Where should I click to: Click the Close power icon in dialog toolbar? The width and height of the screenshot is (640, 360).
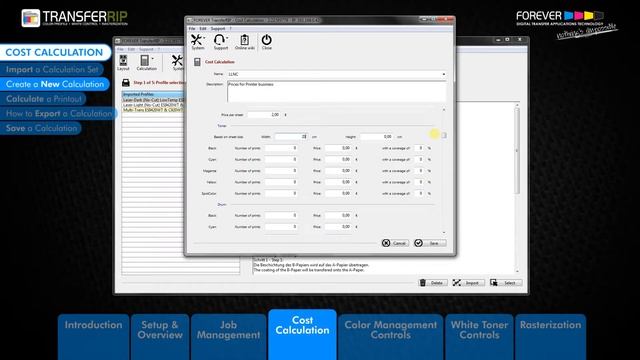(x=267, y=40)
